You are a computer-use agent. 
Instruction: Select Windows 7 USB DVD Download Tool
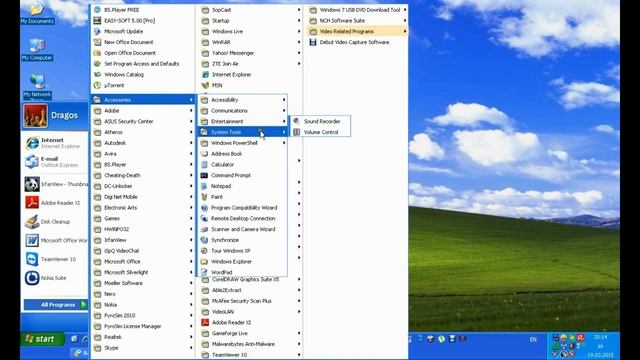coord(358,10)
